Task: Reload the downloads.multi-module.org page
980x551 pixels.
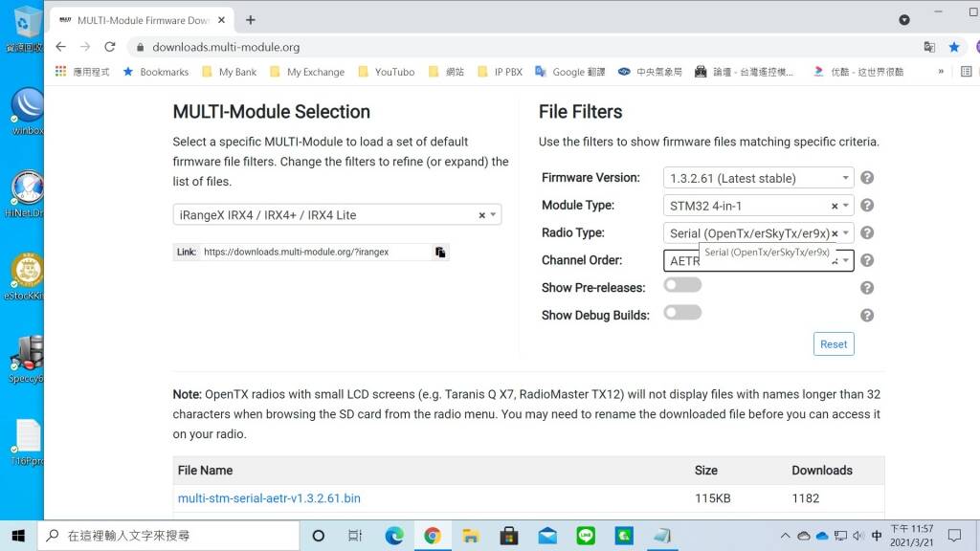Action: (x=110, y=47)
